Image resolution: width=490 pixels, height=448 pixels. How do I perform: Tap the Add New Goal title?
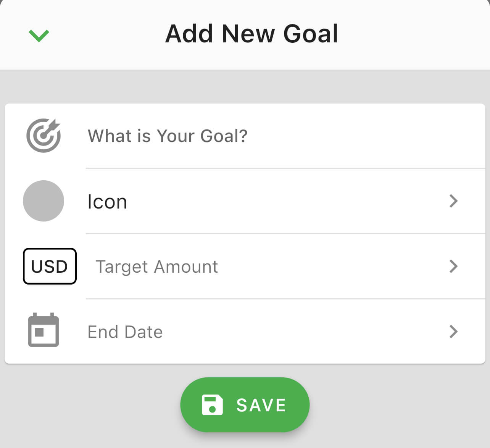pyautogui.click(x=251, y=34)
